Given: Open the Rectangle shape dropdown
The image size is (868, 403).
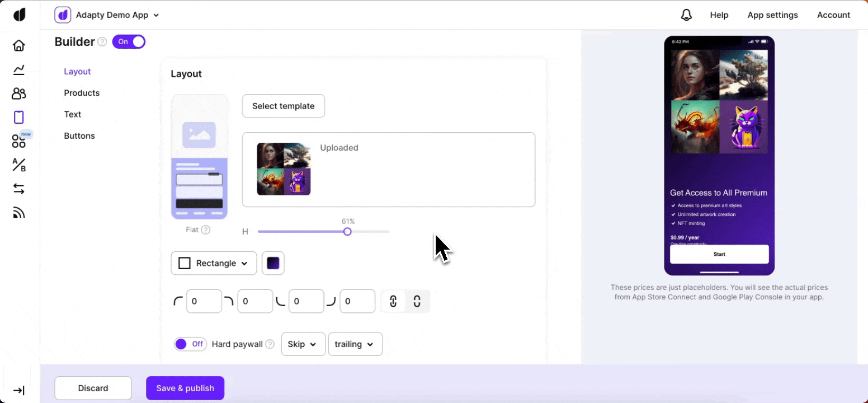Looking at the screenshot, I should (214, 263).
